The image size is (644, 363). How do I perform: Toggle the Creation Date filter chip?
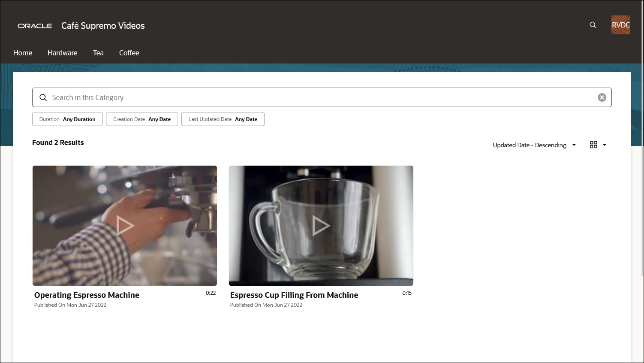[x=141, y=119]
